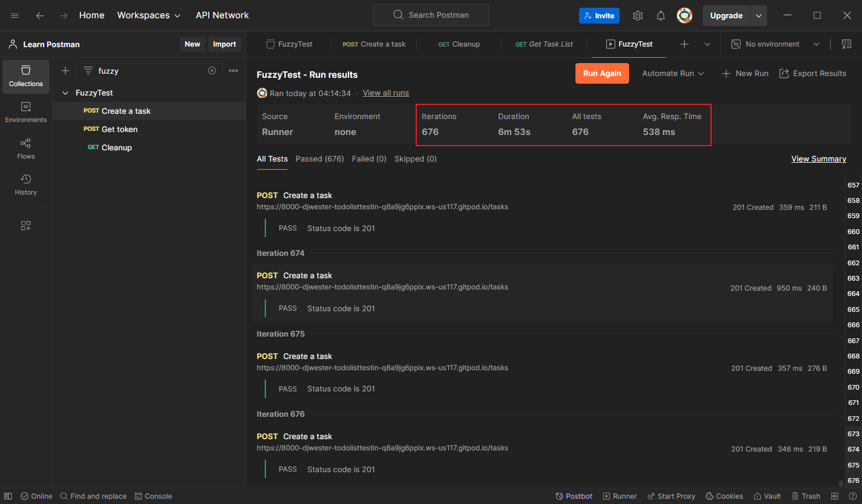Open Runner from status bar

[620, 496]
